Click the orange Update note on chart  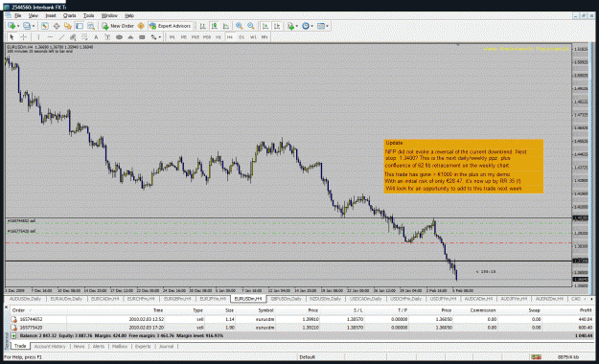pos(463,166)
